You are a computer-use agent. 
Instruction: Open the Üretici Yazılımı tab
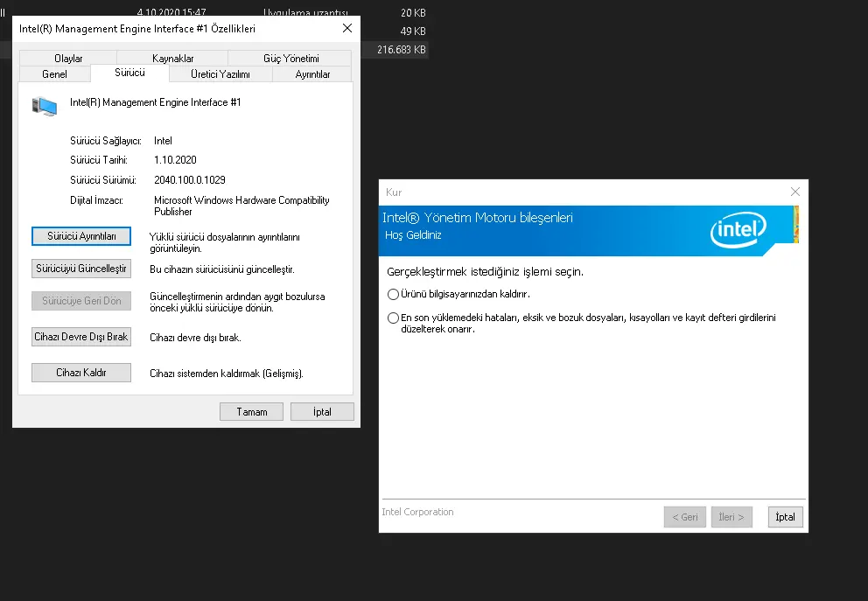(x=220, y=74)
